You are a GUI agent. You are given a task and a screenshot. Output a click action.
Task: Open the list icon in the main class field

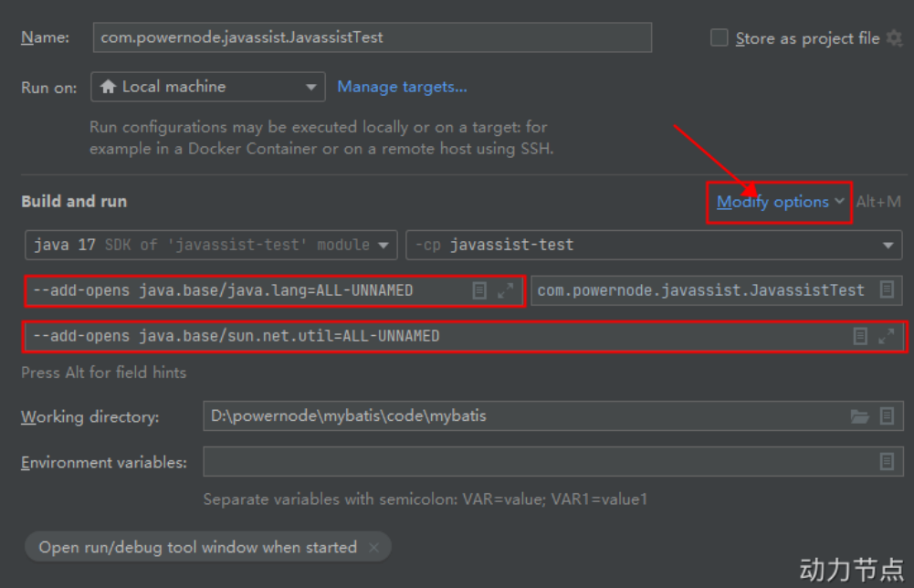click(x=887, y=289)
